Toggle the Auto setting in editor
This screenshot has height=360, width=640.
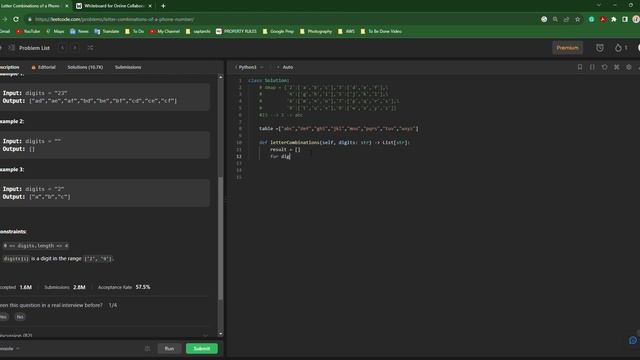click(x=285, y=67)
